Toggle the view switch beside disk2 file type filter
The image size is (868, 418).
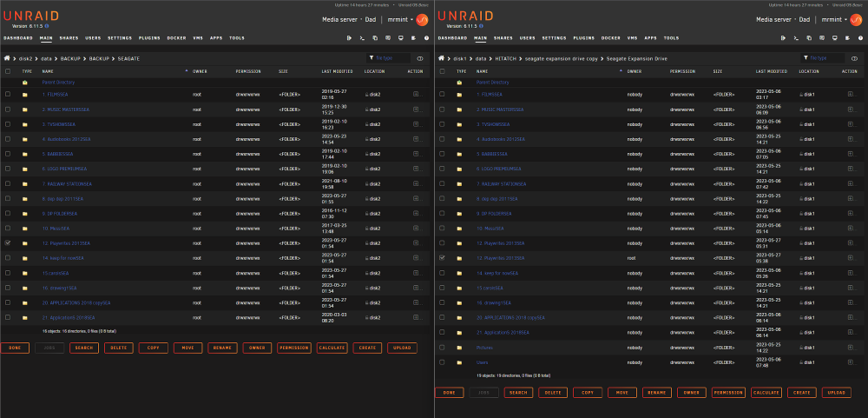[420, 58]
